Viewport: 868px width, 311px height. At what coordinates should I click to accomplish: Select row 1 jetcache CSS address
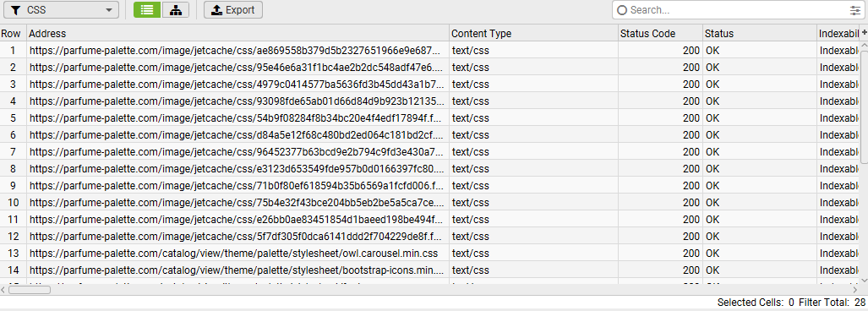tap(237, 51)
